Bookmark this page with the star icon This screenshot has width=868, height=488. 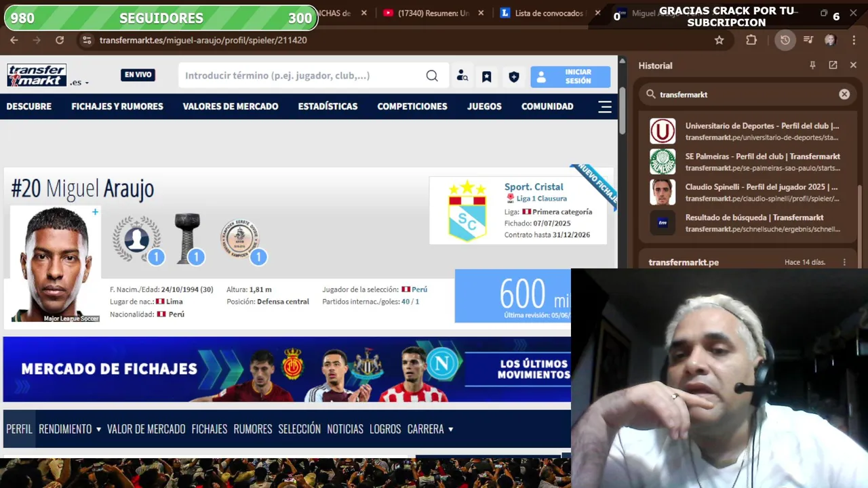[719, 40]
